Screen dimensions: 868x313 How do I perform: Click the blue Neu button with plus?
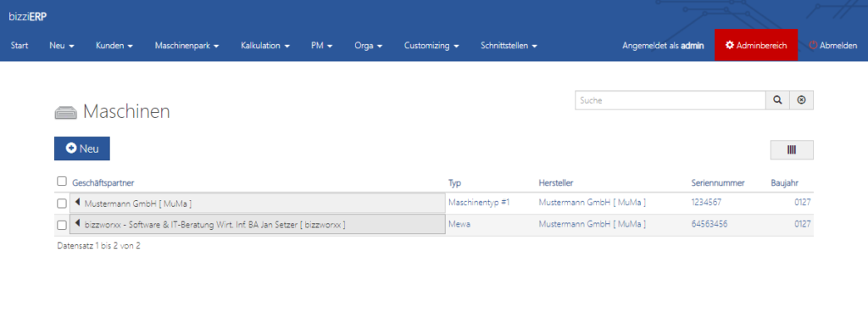pos(82,148)
